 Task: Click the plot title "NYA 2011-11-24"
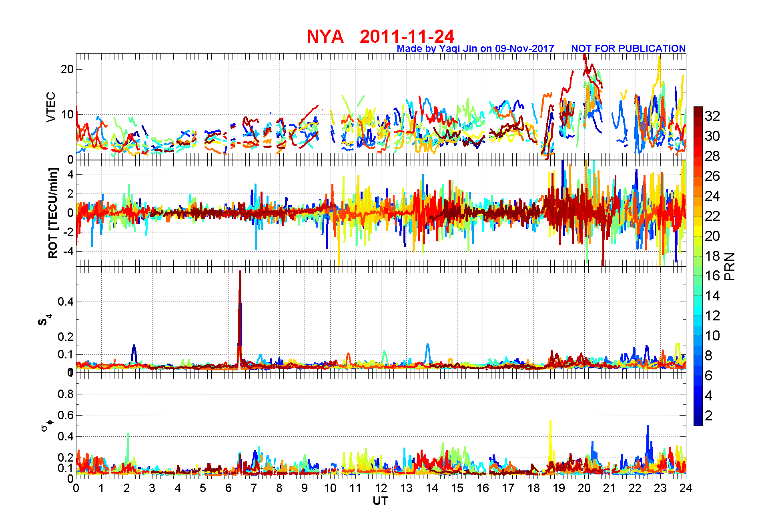(x=381, y=37)
